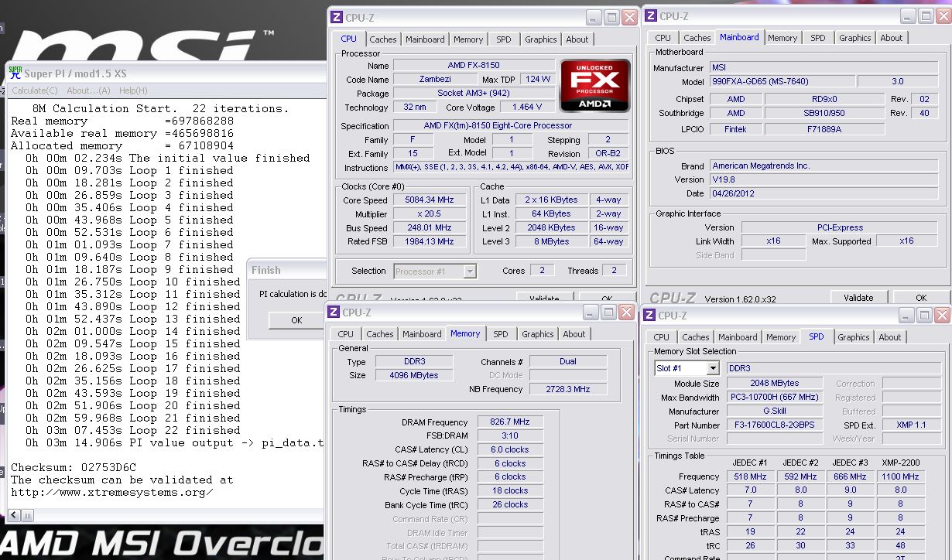Image resolution: width=952 pixels, height=560 pixels.
Task: Click the CPU-Z icon of the Mainboard window
Action: [651, 16]
